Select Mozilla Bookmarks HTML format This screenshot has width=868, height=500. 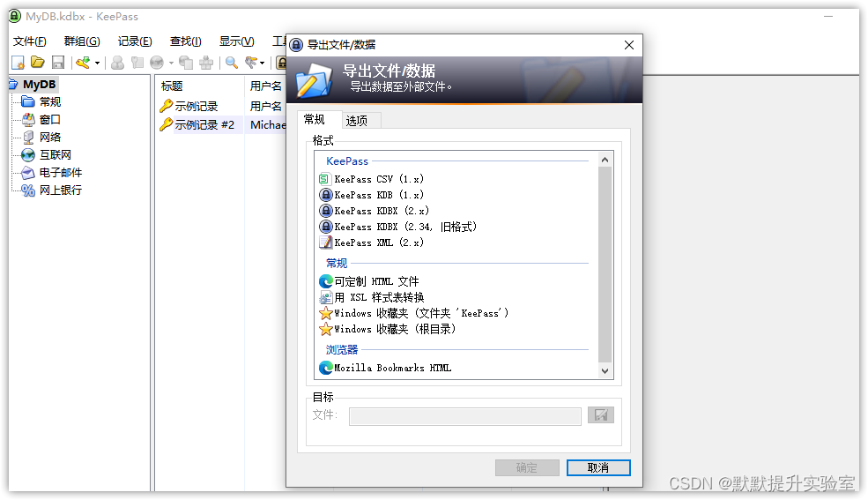click(392, 369)
